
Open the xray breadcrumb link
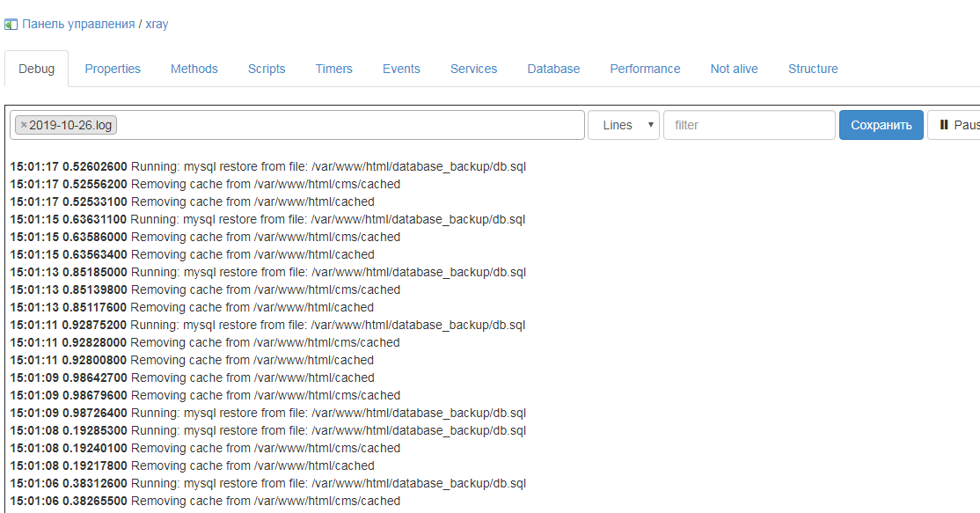pos(157,24)
